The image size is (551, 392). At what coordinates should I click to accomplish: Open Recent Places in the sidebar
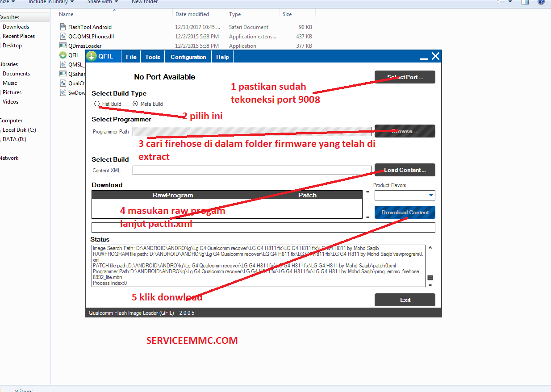coord(19,36)
